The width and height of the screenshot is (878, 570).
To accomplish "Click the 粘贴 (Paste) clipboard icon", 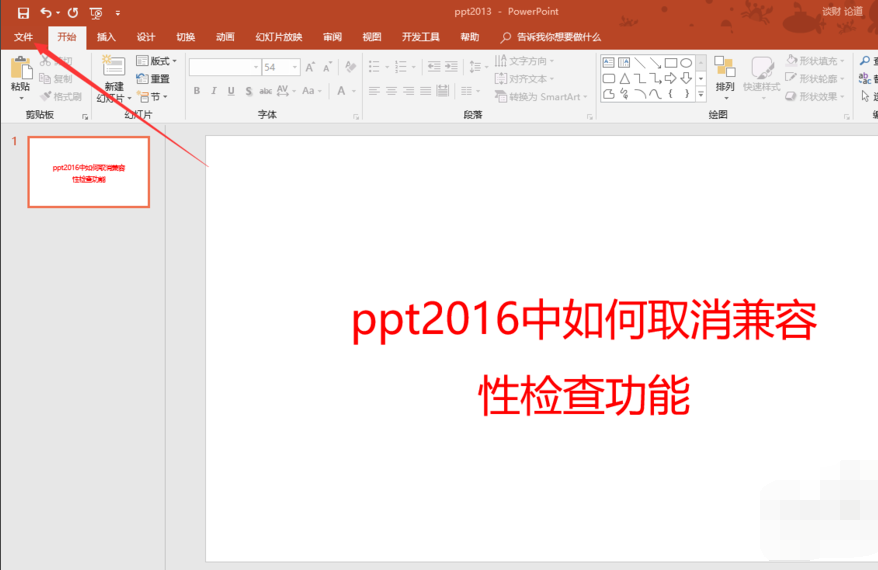I will pos(21,68).
